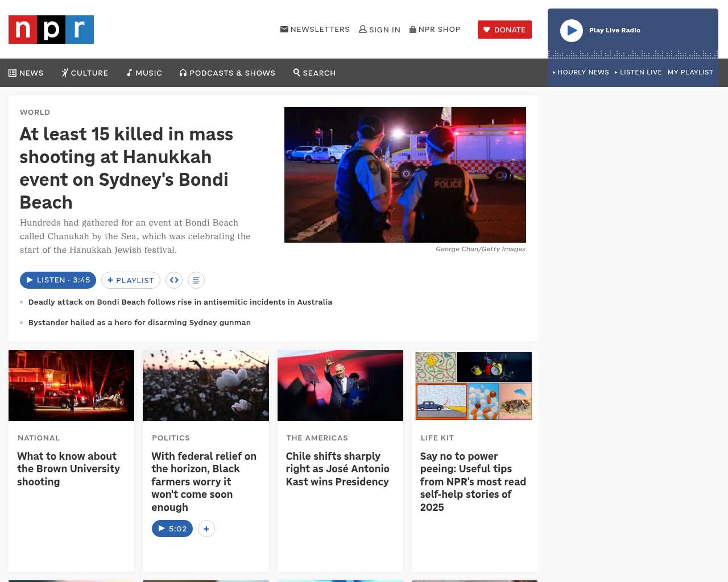Listen to the 3:45 Bondi Beach story

[58, 280]
